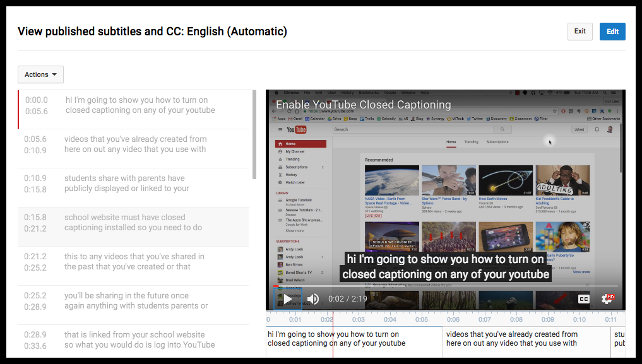Open the Adulting Kid President thumbnail

(562, 180)
